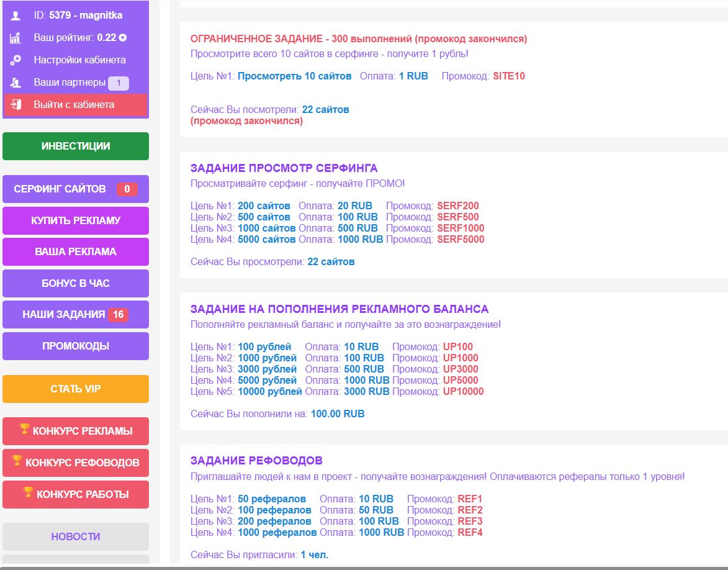Click promo code SERF200
Viewport: 728px width, 570px height.
pyautogui.click(x=458, y=206)
